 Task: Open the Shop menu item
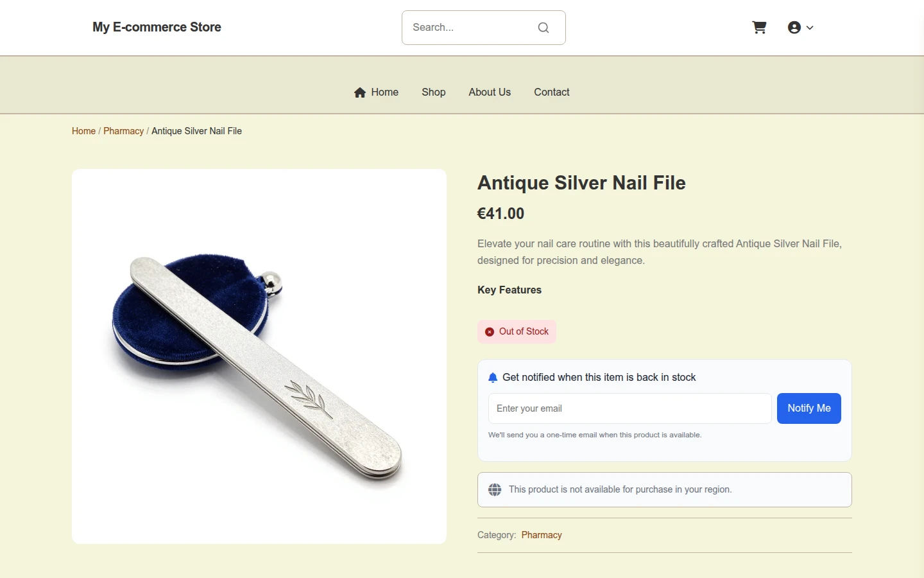point(434,92)
